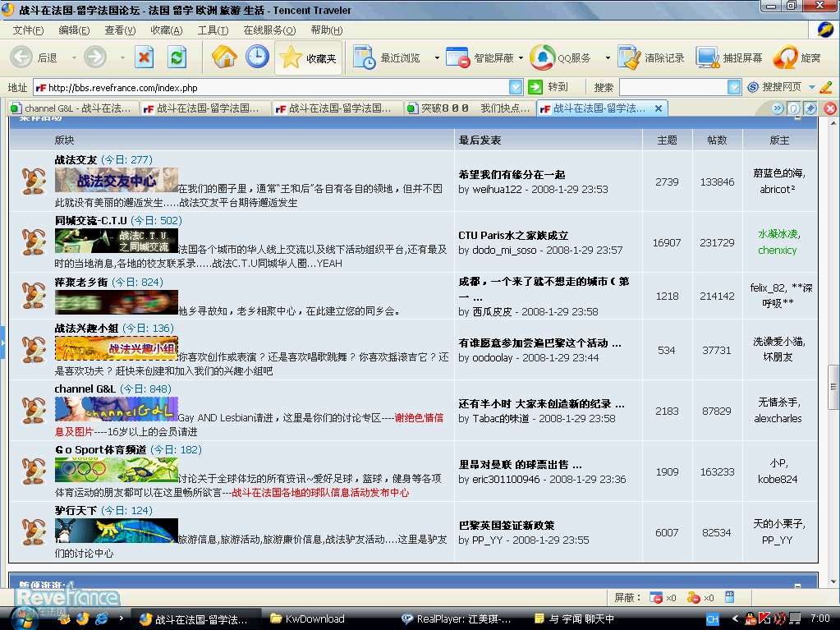This screenshot has width=840, height=630.
Task: Click the red close-all-tabs circle icon
Action: [x=830, y=108]
